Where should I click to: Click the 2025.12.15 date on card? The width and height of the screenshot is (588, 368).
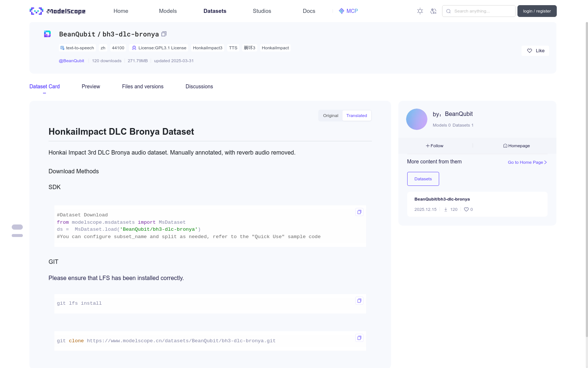point(425,209)
